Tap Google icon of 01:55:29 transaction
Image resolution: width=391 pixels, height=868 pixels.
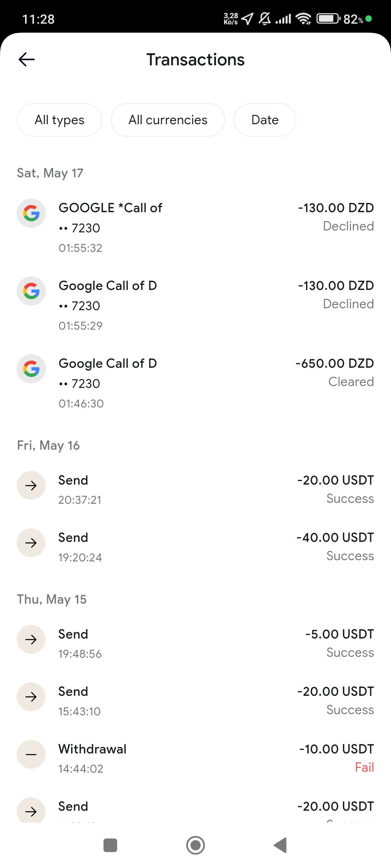click(x=31, y=291)
